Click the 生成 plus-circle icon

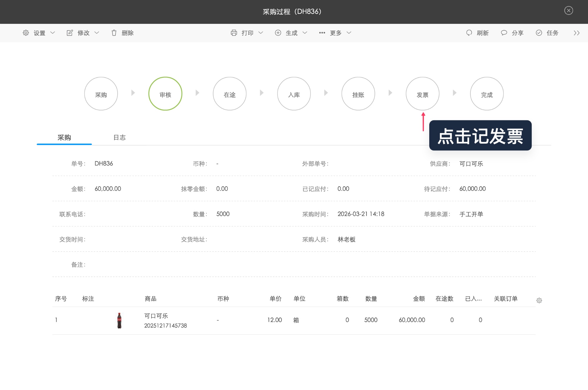(x=278, y=33)
